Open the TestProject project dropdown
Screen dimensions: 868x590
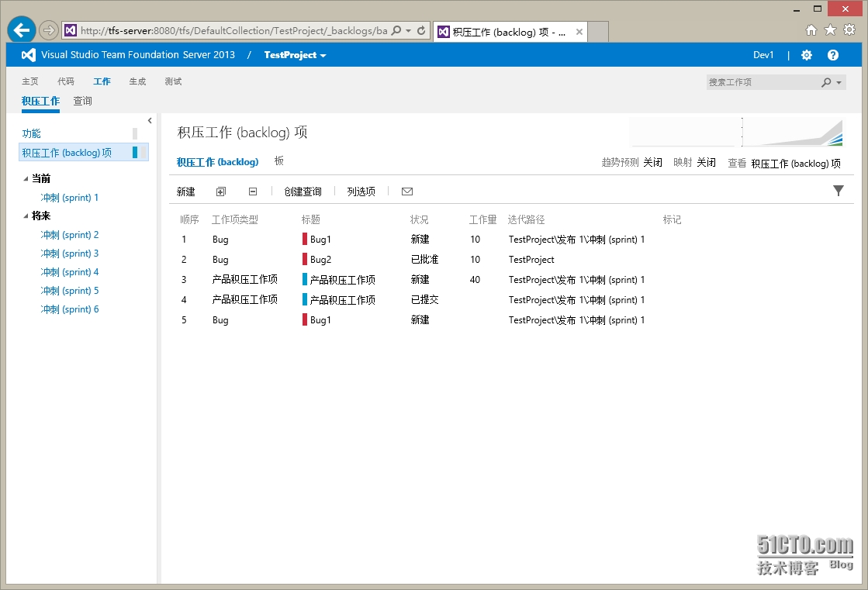295,55
